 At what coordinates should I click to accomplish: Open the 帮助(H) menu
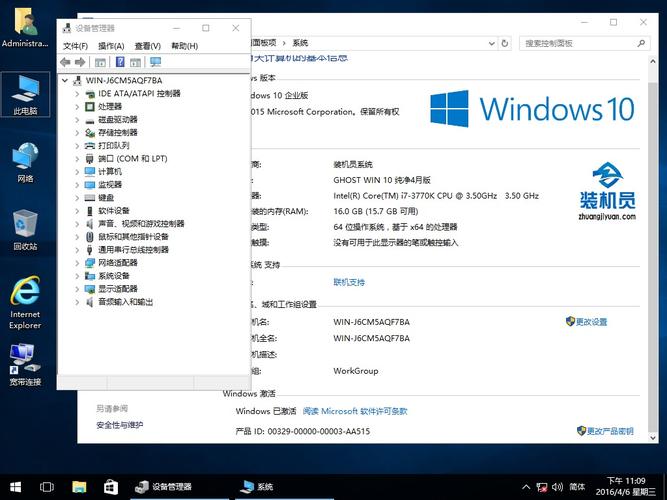(x=185, y=46)
